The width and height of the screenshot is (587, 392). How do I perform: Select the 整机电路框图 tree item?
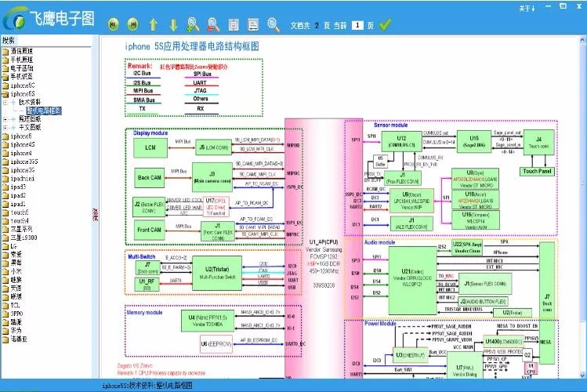[x=43, y=111]
